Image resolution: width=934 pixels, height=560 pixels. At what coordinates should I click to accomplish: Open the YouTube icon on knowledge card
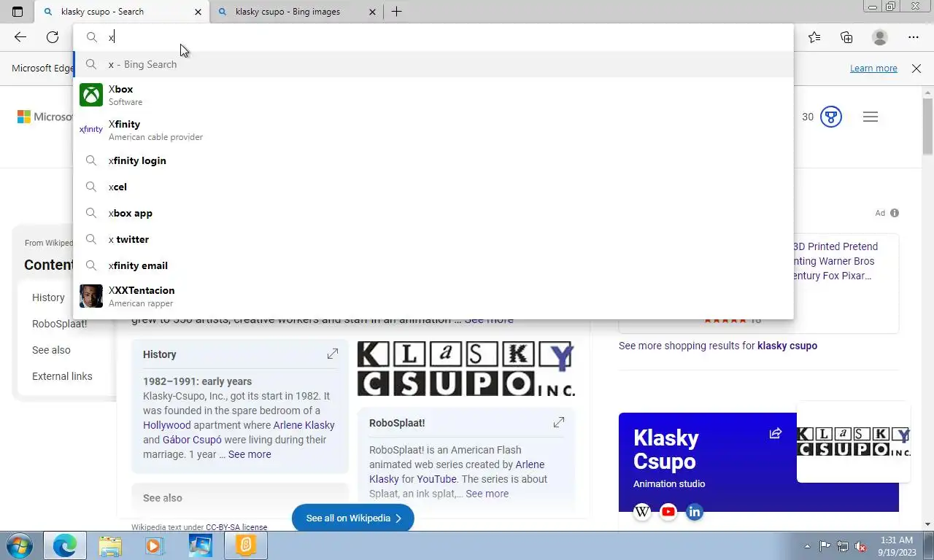(668, 512)
